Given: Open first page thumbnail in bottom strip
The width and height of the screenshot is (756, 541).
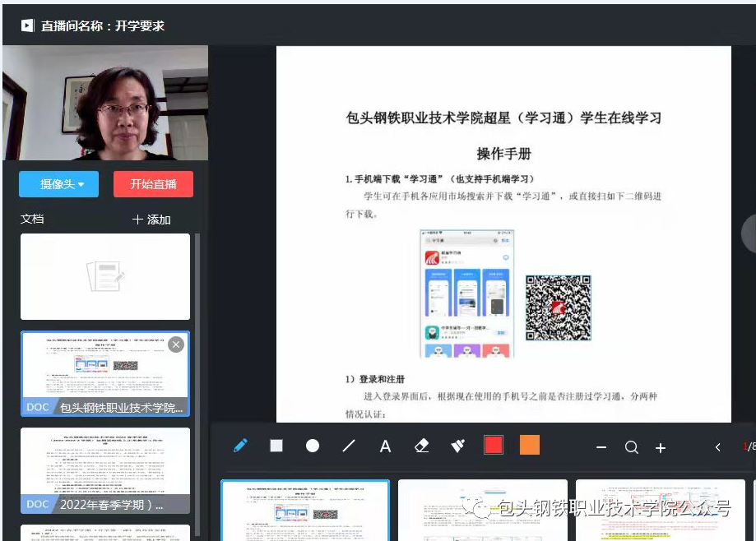Looking at the screenshot, I should pos(305,511).
